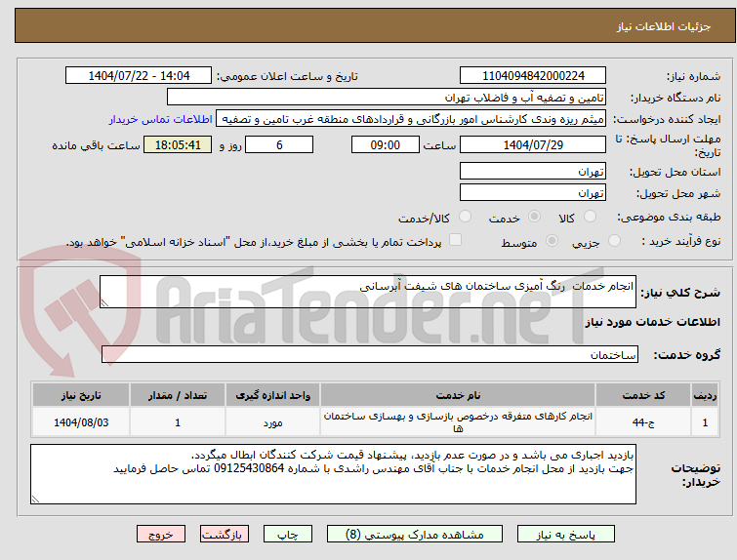
Task: Click the remaining days field showing 6
Action: (279, 144)
